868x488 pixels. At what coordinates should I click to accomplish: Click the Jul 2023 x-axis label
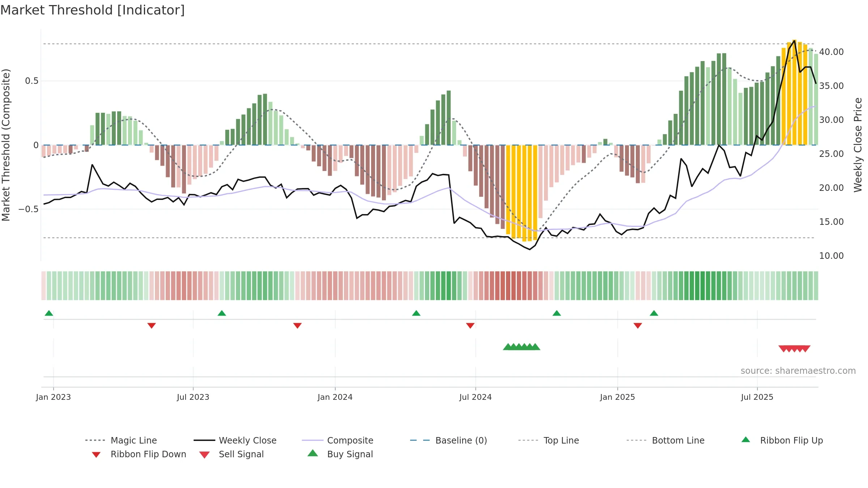tap(193, 397)
